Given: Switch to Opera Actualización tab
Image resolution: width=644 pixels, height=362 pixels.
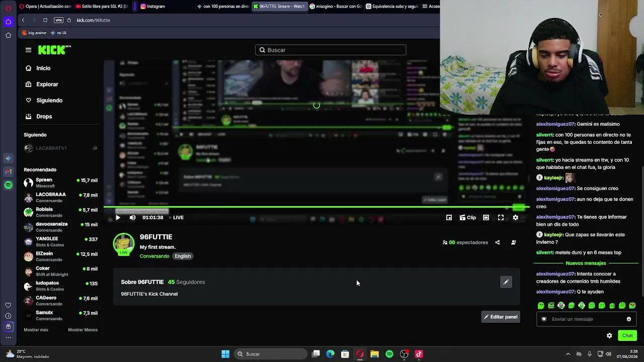Looking at the screenshot, I should pos(45,7).
